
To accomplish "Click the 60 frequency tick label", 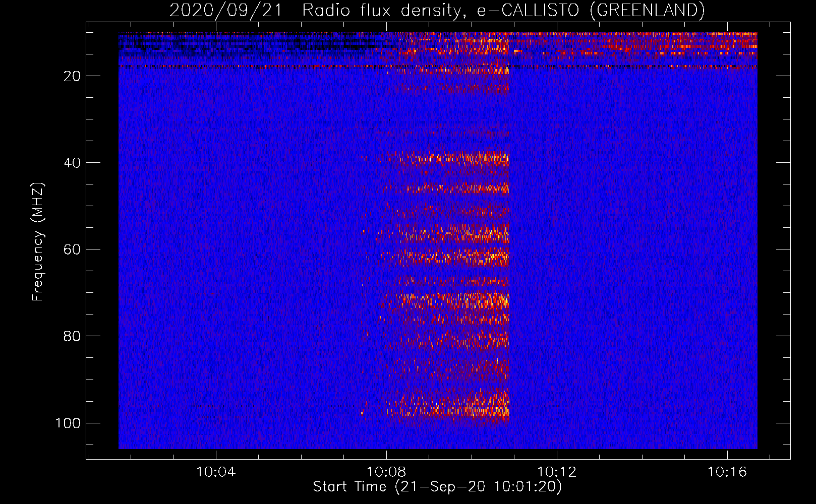I will point(72,249).
